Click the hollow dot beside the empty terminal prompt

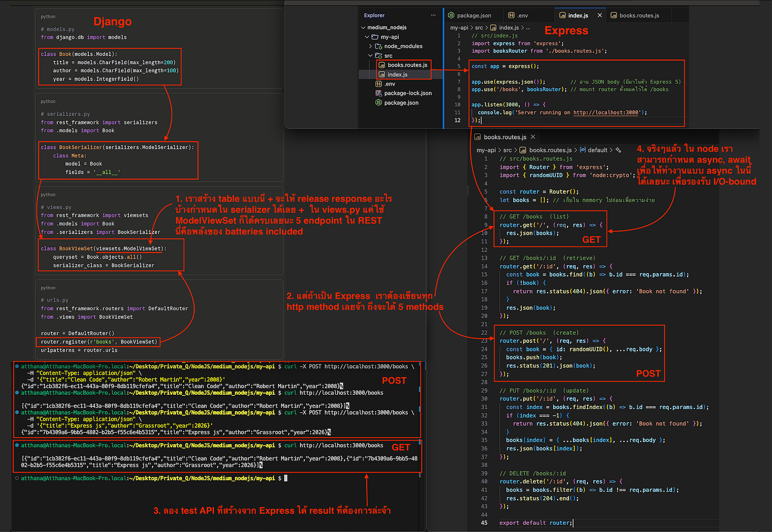pos(17,479)
